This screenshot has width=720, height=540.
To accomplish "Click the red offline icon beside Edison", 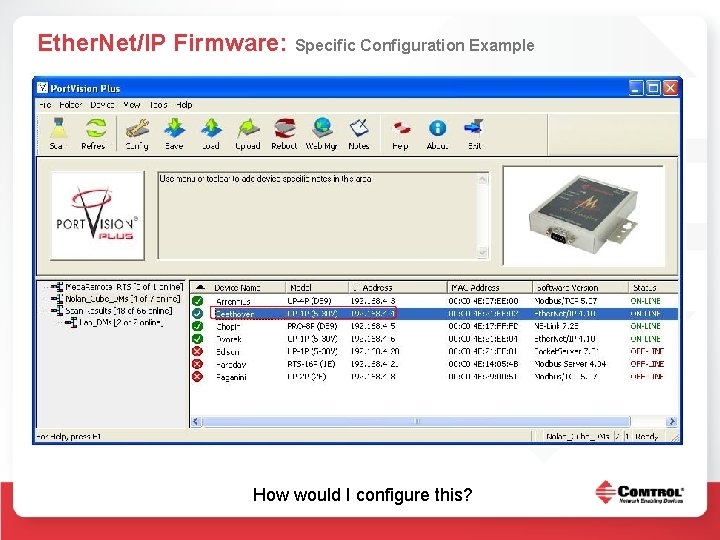I will (197, 351).
